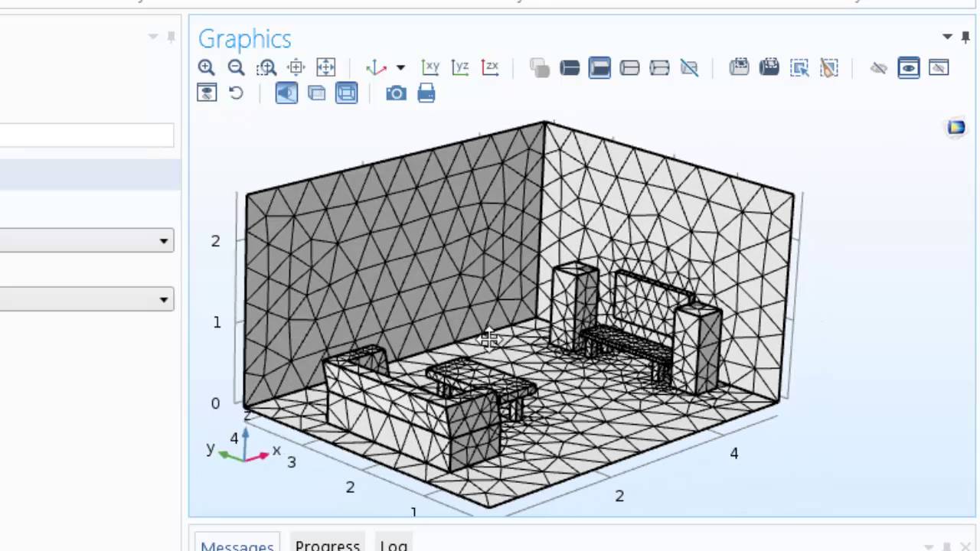Click the Zoom Extents icon
The width and height of the screenshot is (980, 551).
point(325,67)
